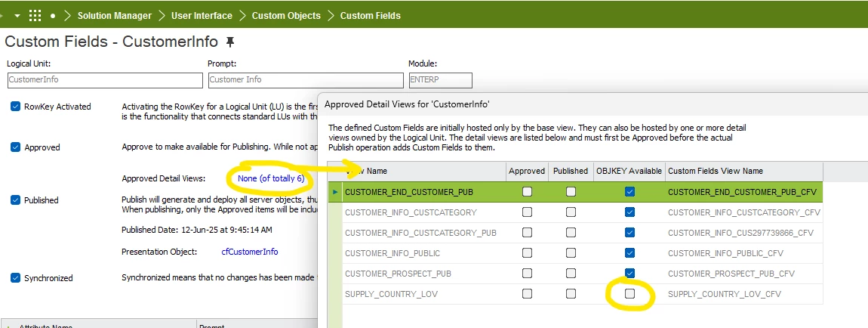Toggle the Approved checkbox on left form
Screen dimensions: 868x328
coord(16,147)
